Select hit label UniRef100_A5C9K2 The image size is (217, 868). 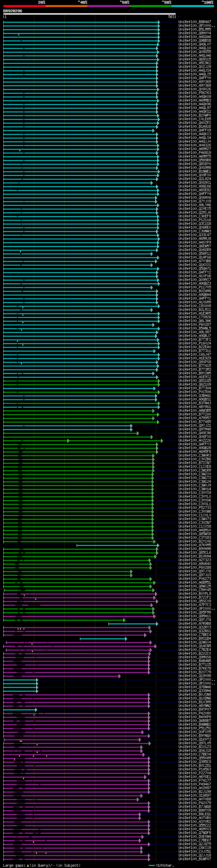[195, 63]
